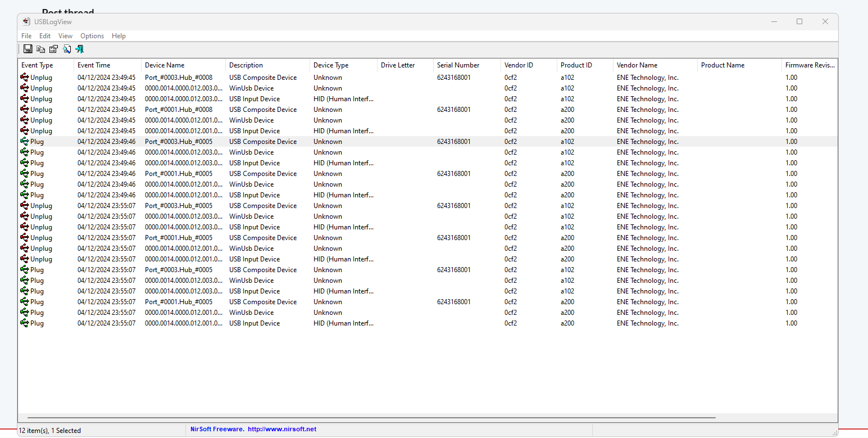Select "WinUsb Device" in 23:49:45 Unplug a200 row
This screenshot has width=868, height=438.
click(x=252, y=120)
